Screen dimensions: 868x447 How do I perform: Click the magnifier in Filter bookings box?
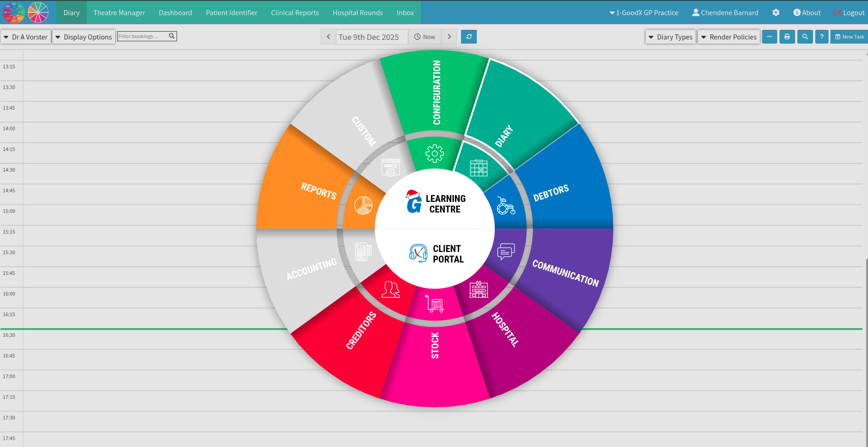point(171,36)
